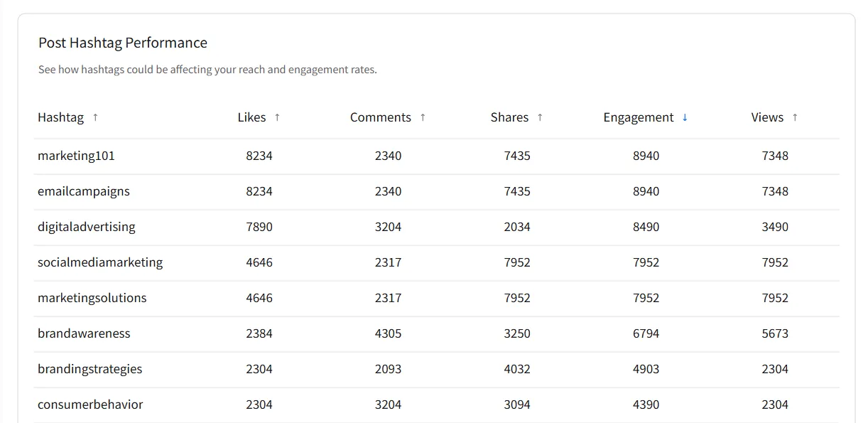The width and height of the screenshot is (868, 423).
Task: Click the socialmediamarketing hashtag
Action: [100, 262]
